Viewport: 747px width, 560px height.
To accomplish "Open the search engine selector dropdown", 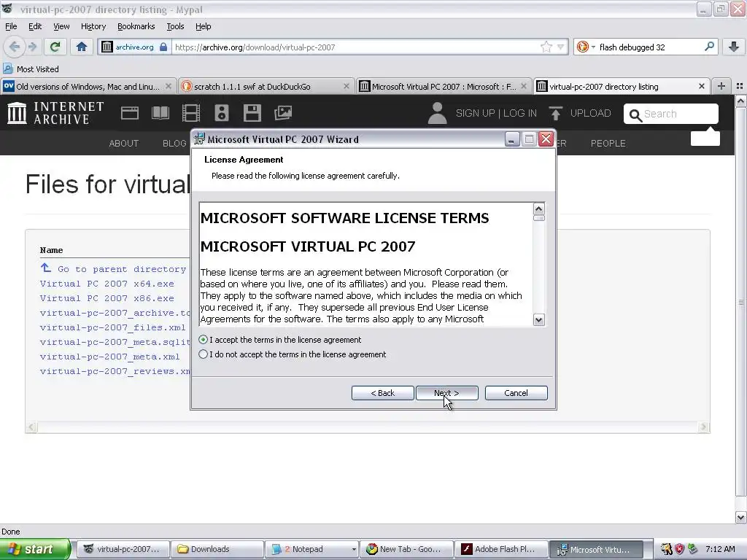I will click(x=593, y=47).
